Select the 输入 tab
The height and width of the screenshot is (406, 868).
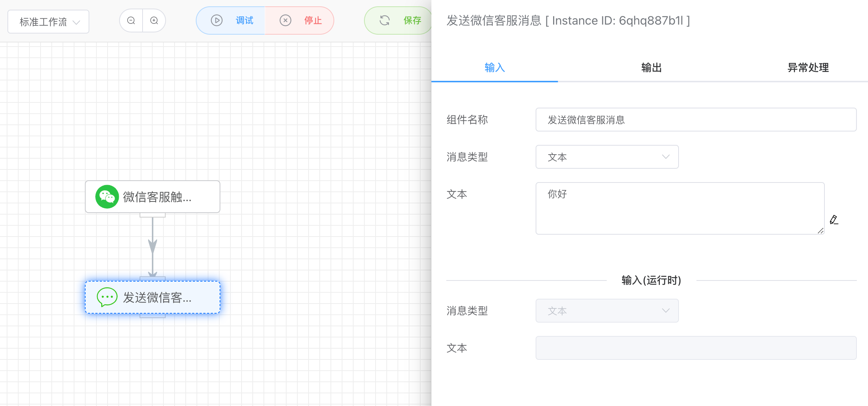coord(494,67)
